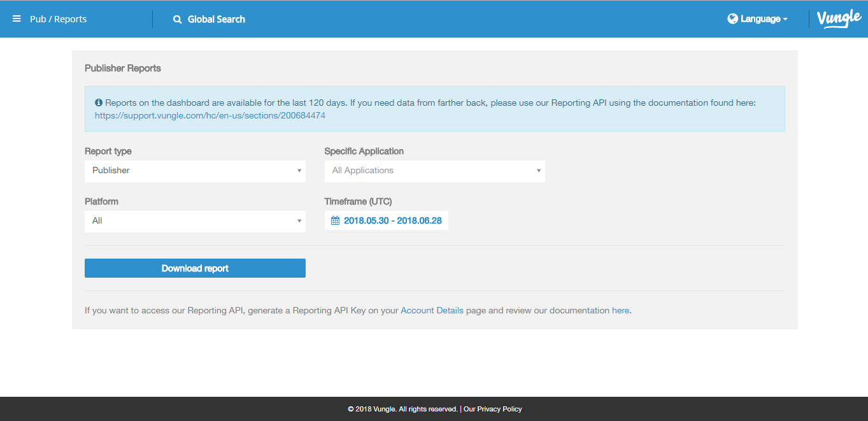Open the Report type dropdown
This screenshot has height=421, width=868.
coord(194,171)
